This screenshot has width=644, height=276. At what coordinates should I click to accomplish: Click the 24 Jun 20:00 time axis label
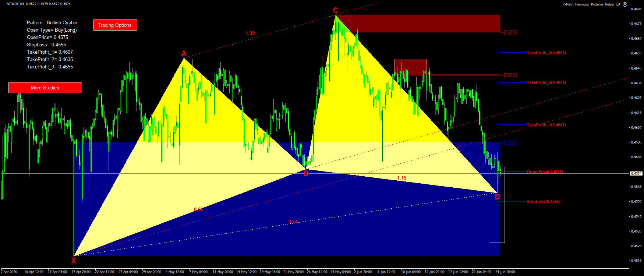point(505,272)
